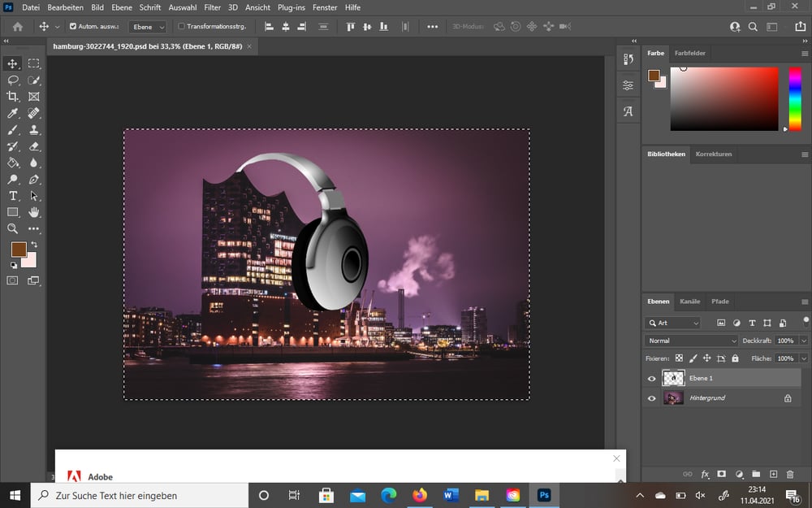Open the Normal blend mode dropdown
Viewport: 812px width, 508px height.
(x=691, y=341)
